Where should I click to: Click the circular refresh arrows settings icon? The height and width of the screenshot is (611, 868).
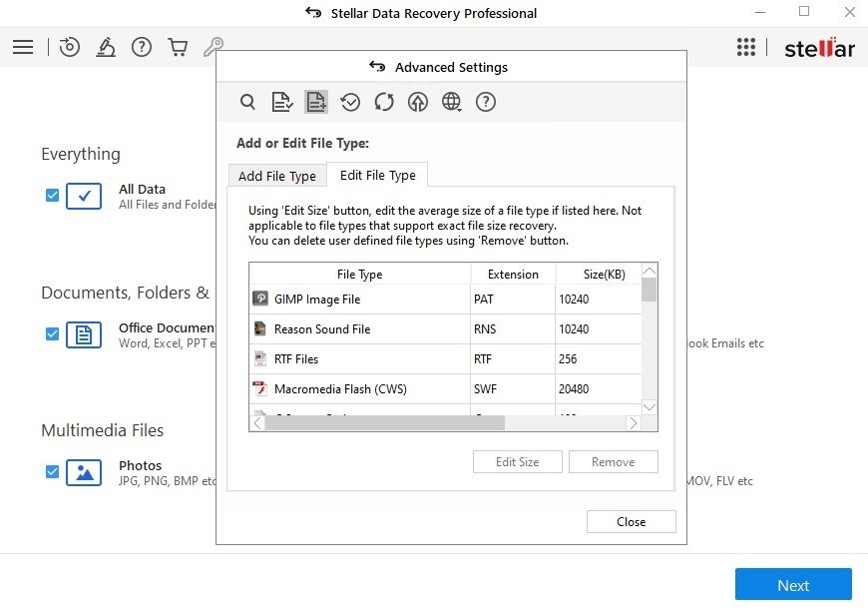384,102
